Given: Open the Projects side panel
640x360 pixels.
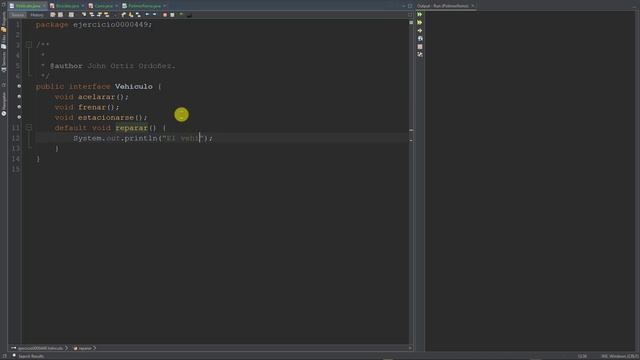Looking at the screenshot, I should pyautogui.click(x=4, y=22).
